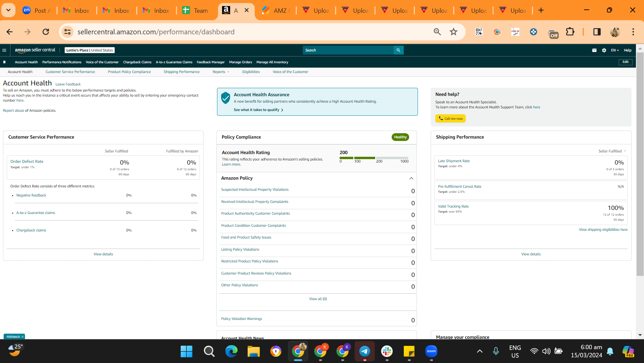Viewport: 644px width, 363px height.
Task: Click the Healthy status badge
Action: (x=400, y=137)
